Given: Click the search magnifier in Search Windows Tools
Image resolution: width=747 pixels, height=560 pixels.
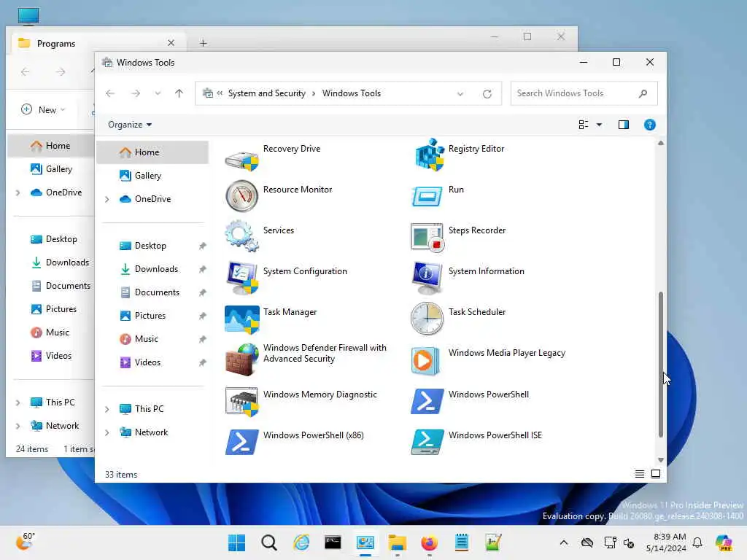Looking at the screenshot, I should pos(643,93).
